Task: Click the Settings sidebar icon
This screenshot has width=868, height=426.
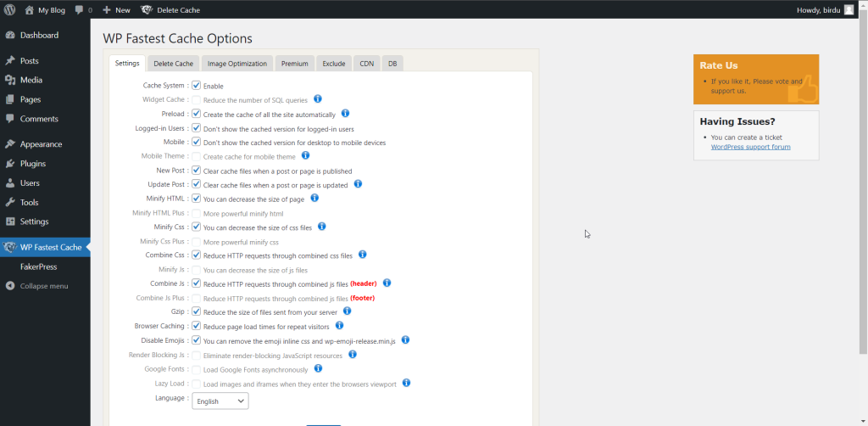Action: point(10,221)
